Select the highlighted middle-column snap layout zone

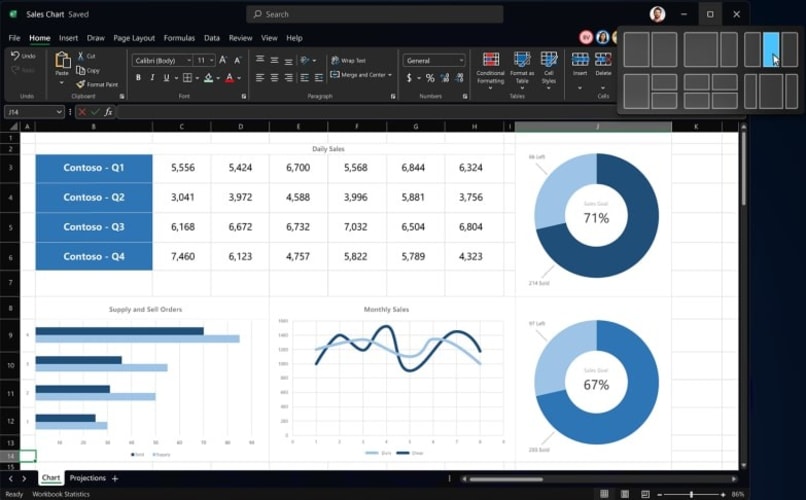[771, 49]
